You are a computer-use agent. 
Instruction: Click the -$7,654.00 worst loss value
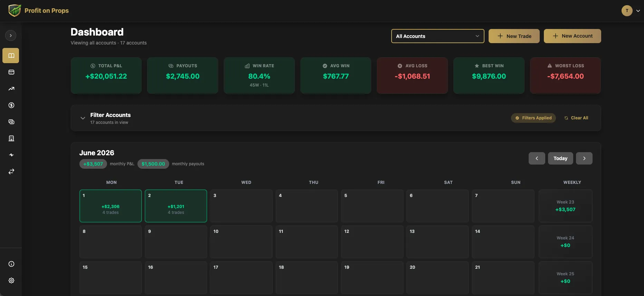coord(566,76)
